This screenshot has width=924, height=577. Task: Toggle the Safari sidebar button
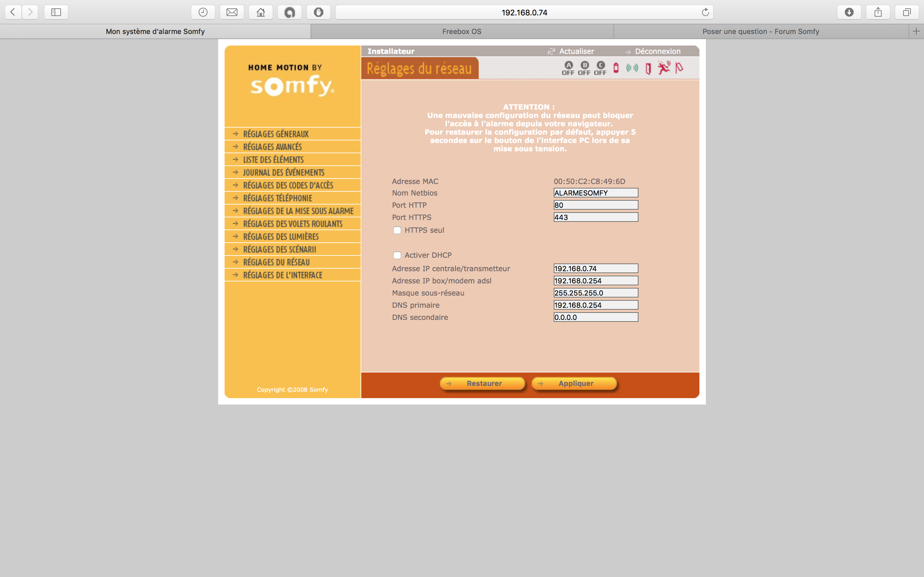pyautogui.click(x=56, y=12)
